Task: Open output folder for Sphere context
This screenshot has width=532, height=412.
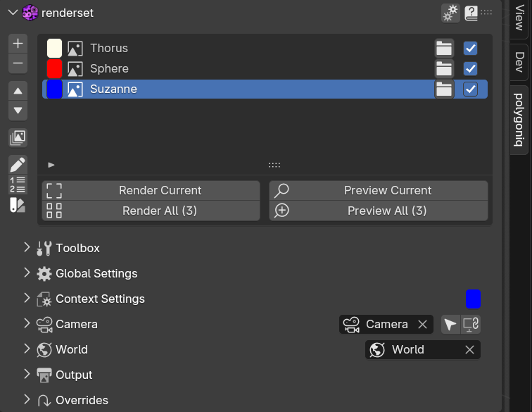Action: point(444,68)
